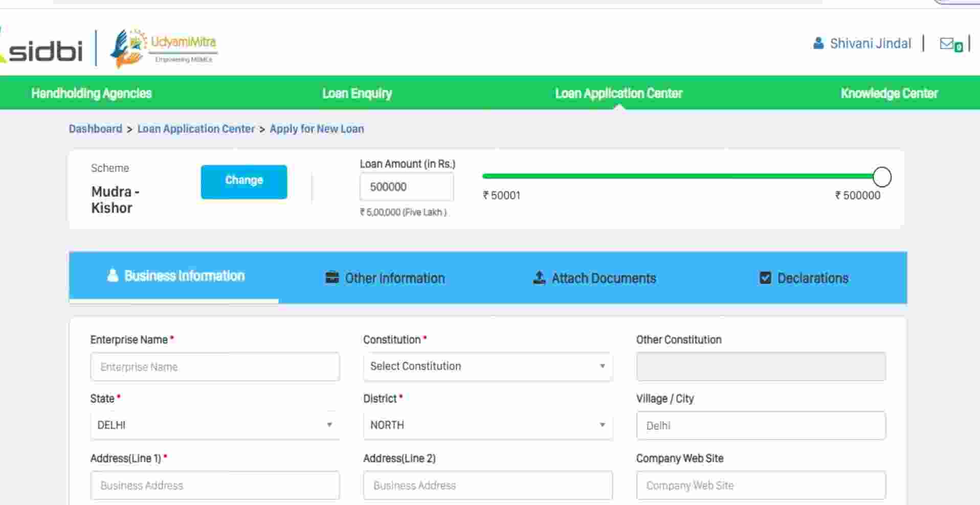Click the UdyamiMitra logo
This screenshot has height=505, width=980.
[164, 48]
